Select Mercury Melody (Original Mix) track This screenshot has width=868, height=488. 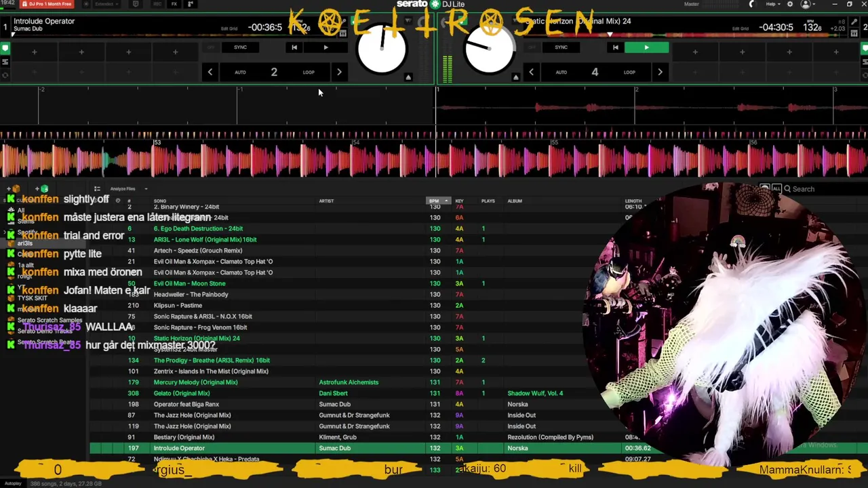(195, 382)
